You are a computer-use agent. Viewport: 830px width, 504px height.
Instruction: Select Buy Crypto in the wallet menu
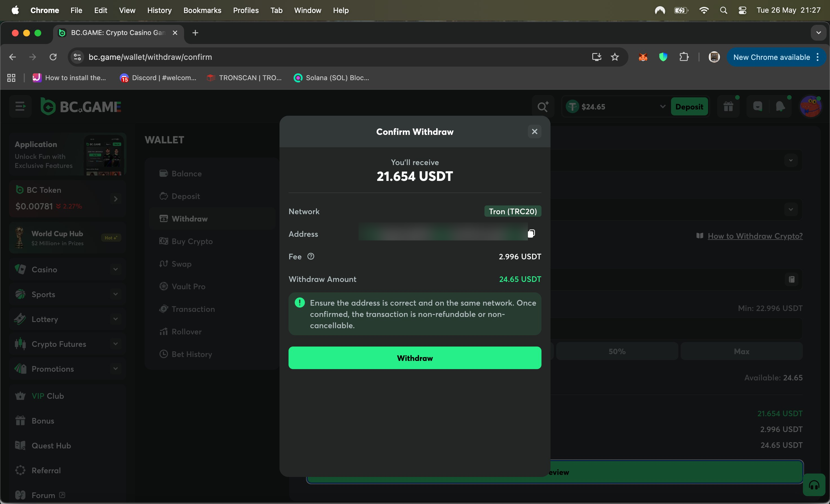[212, 241]
